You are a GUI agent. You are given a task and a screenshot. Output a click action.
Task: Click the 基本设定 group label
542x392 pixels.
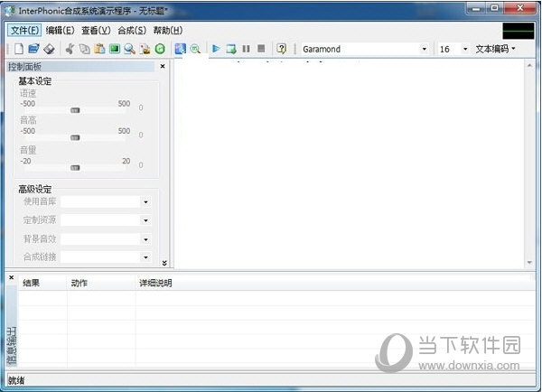[35, 81]
